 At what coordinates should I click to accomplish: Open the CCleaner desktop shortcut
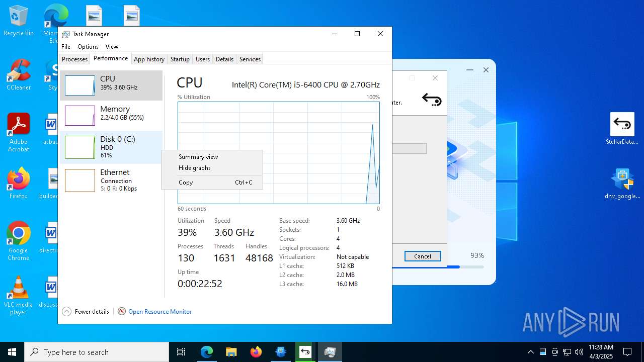pos(19,75)
